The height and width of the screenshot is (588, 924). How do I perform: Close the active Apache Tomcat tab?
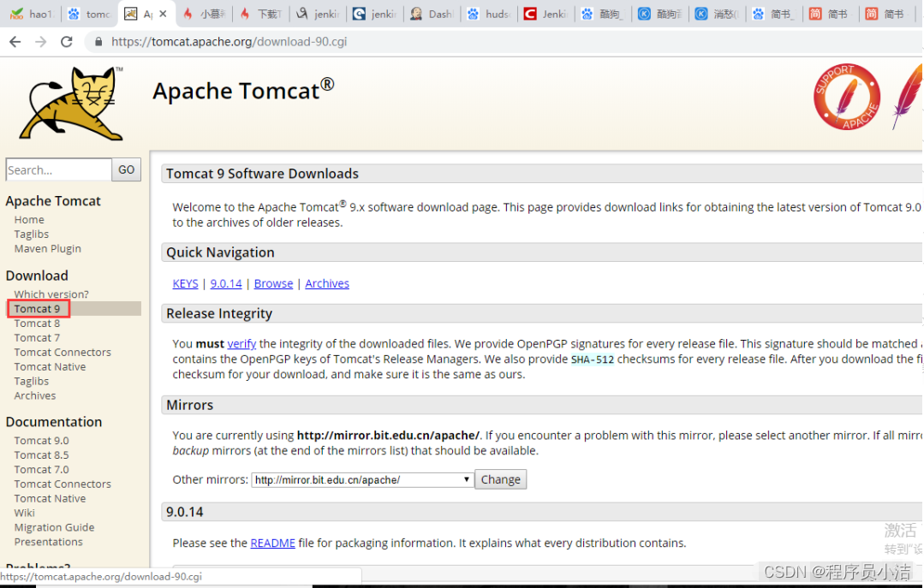[x=164, y=14]
